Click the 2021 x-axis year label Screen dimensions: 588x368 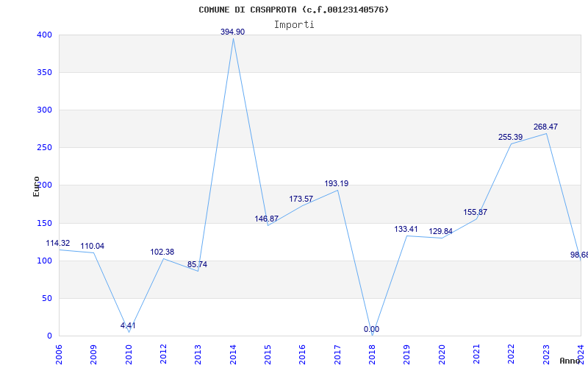click(x=476, y=355)
